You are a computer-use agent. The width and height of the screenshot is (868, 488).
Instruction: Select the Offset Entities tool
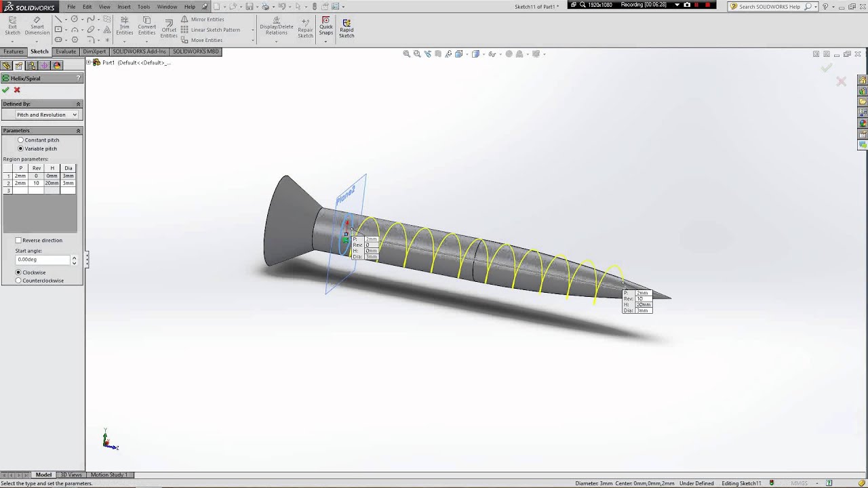point(169,28)
